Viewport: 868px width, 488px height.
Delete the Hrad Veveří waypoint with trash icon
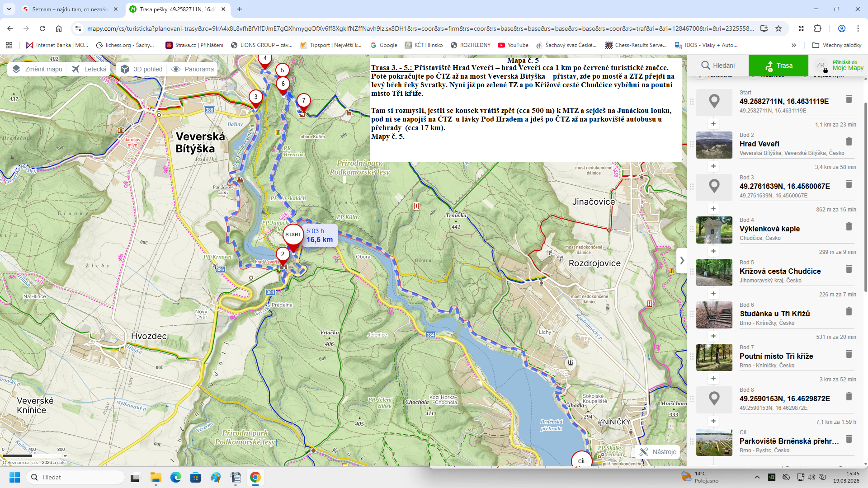tap(849, 142)
